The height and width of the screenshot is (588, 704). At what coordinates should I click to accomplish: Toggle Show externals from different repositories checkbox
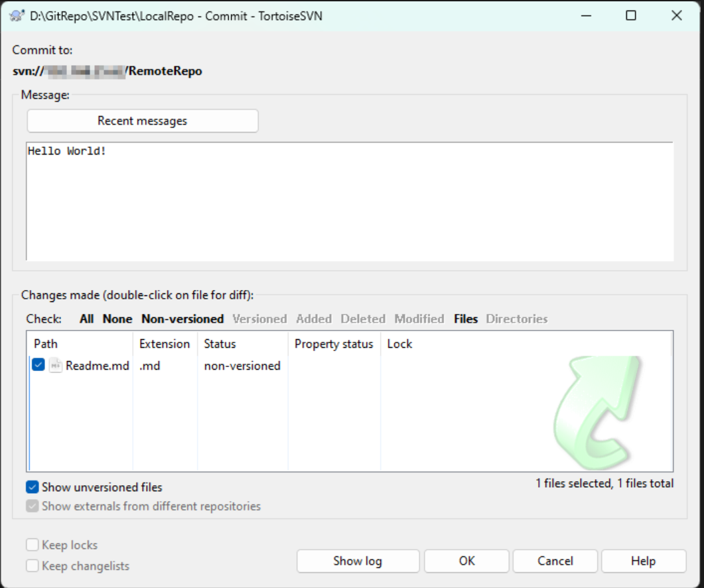[x=33, y=506]
